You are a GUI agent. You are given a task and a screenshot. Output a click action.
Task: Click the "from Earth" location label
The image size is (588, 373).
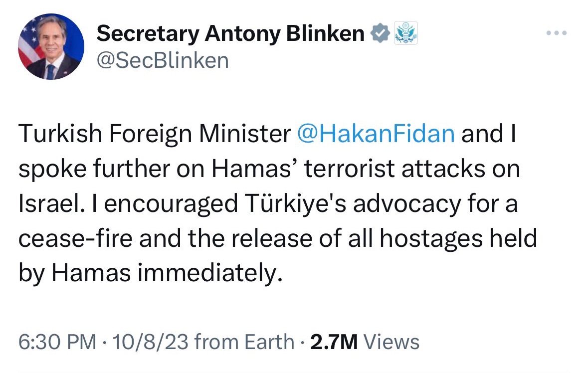click(244, 342)
